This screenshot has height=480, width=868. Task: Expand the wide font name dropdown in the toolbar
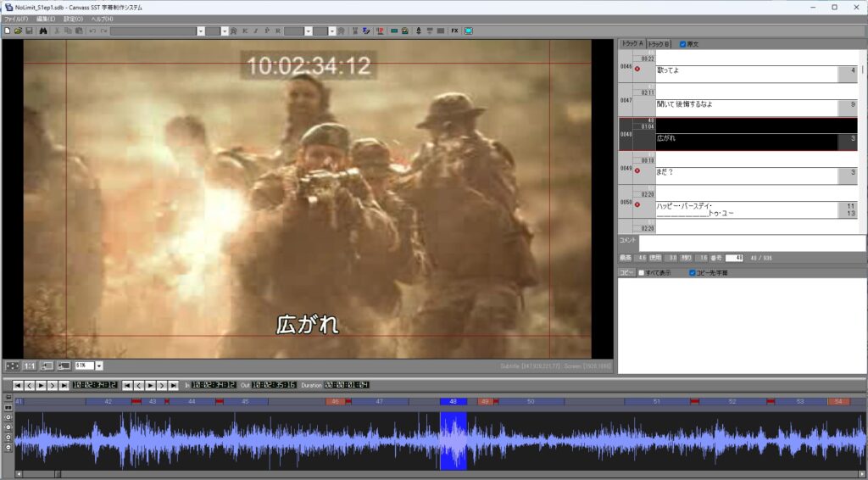pyautogui.click(x=200, y=31)
